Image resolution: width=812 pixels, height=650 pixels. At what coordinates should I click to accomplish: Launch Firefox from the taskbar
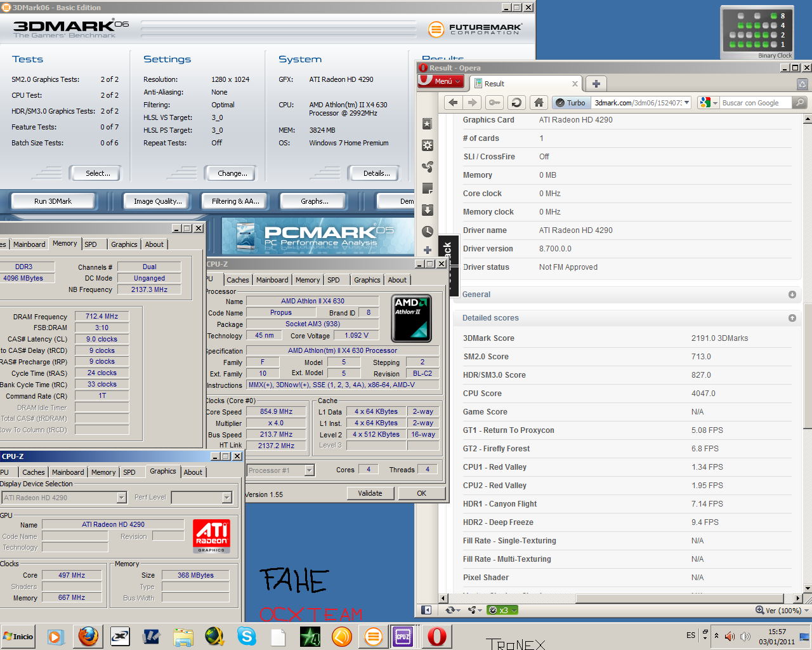(88, 636)
